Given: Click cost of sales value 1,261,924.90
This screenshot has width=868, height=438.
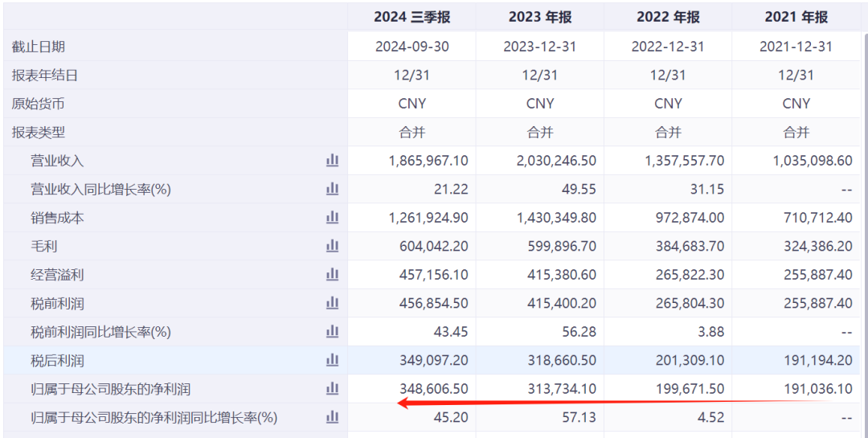Looking at the screenshot, I should coord(428,218).
